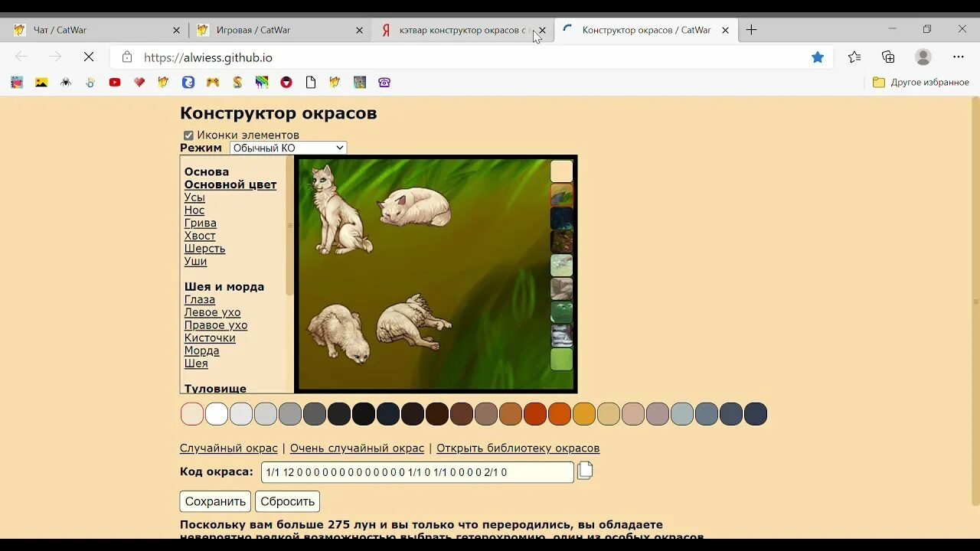The image size is (980, 551).
Task: Open the pixel heart bookmark
Action: 139,83
